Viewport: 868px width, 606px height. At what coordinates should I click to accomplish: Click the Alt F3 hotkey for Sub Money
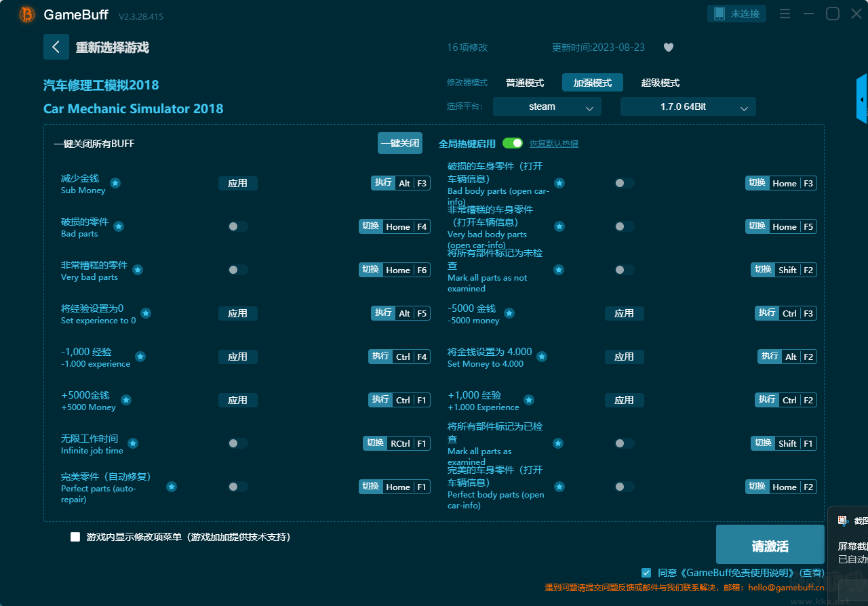pyautogui.click(x=401, y=183)
